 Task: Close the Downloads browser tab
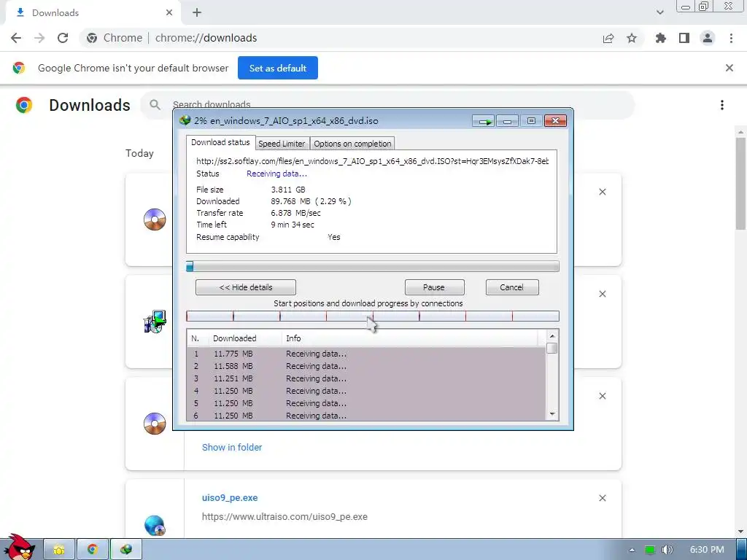(169, 13)
